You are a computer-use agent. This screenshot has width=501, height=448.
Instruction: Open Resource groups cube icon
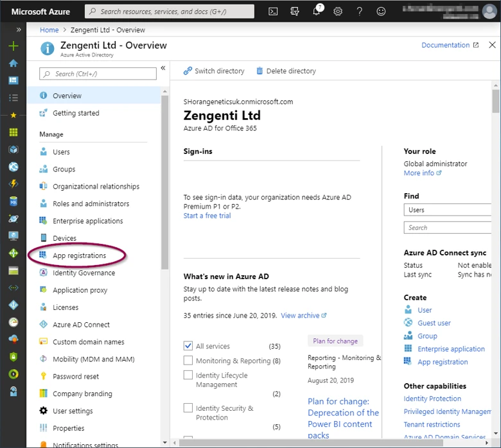point(13,150)
